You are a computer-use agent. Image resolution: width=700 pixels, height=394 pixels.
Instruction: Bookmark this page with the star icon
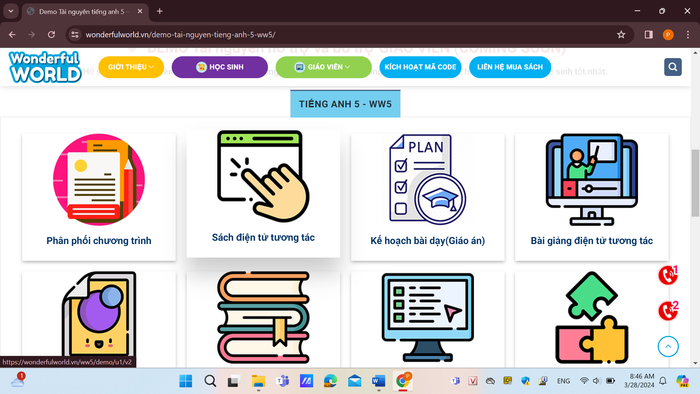pyautogui.click(x=621, y=34)
